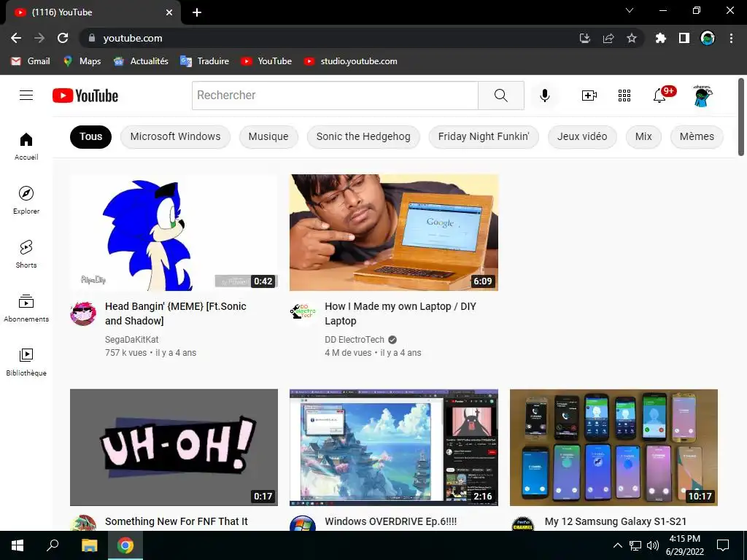The image size is (747, 560).
Task: Play the Windows desktop thumbnail video
Action: [393, 447]
